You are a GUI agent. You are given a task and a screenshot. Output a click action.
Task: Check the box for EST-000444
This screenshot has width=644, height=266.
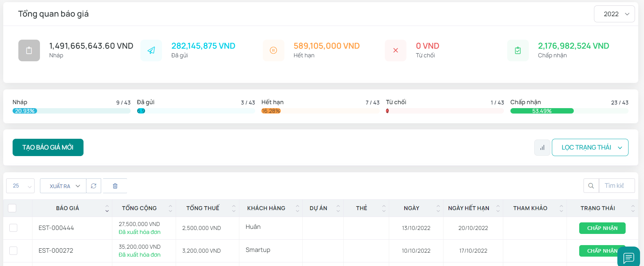click(x=13, y=228)
